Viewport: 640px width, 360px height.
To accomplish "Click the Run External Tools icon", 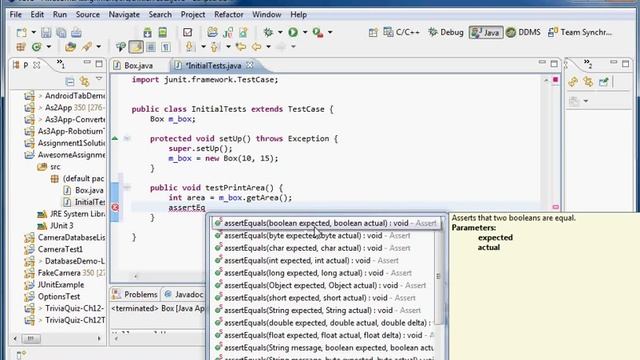I will coord(318,32).
